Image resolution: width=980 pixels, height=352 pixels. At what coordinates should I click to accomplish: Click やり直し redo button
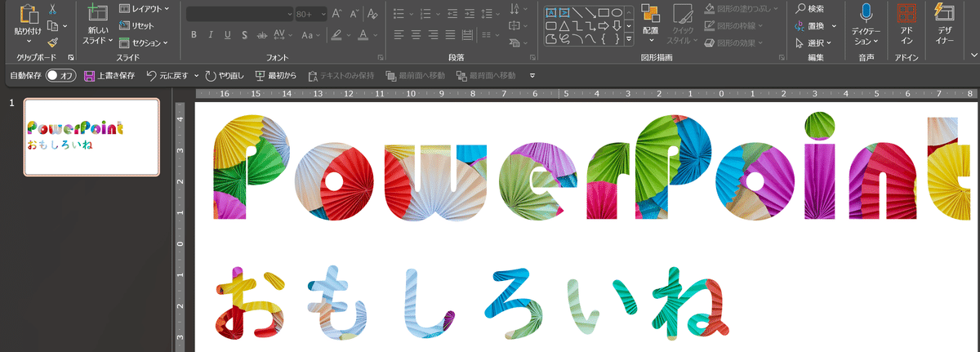225,75
